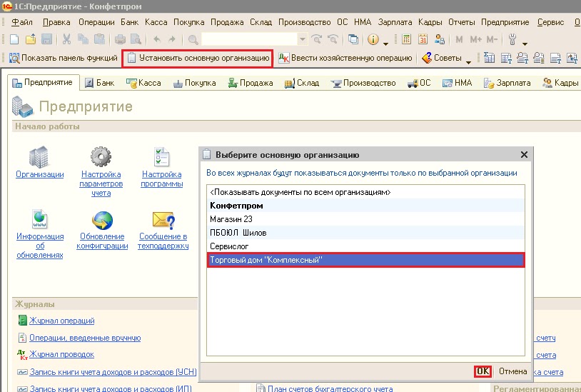This screenshot has width=581, height=392.
Task: Switch to the Зарплата tab
Action: (x=507, y=83)
